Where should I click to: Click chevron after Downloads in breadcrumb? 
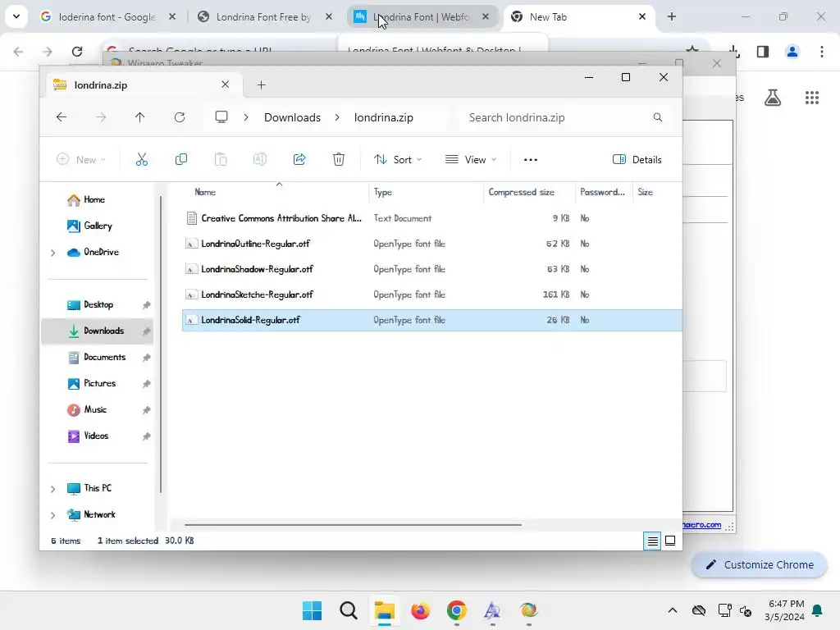pyautogui.click(x=337, y=117)
